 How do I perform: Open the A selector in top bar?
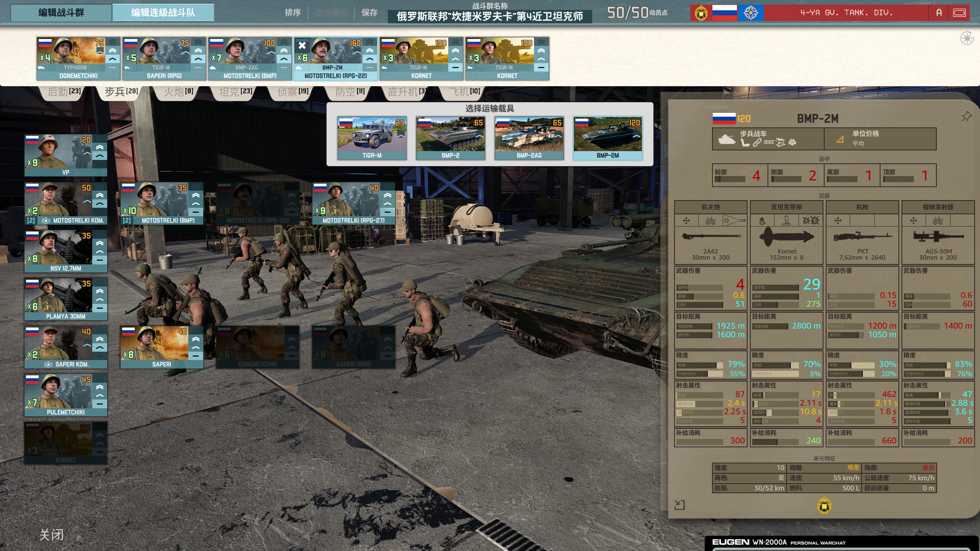click(x=939, y=13)
